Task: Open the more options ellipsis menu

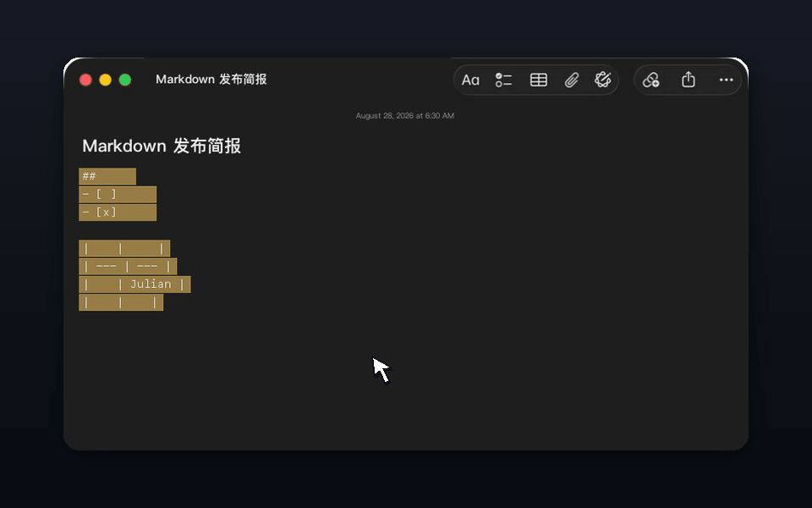Action: click(726, 80)
